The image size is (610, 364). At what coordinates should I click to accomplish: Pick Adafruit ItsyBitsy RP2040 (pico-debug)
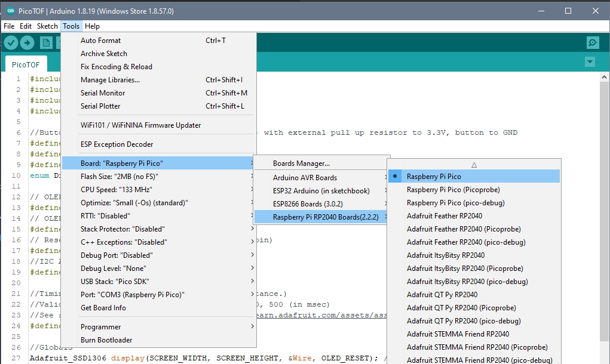[474, 282]
